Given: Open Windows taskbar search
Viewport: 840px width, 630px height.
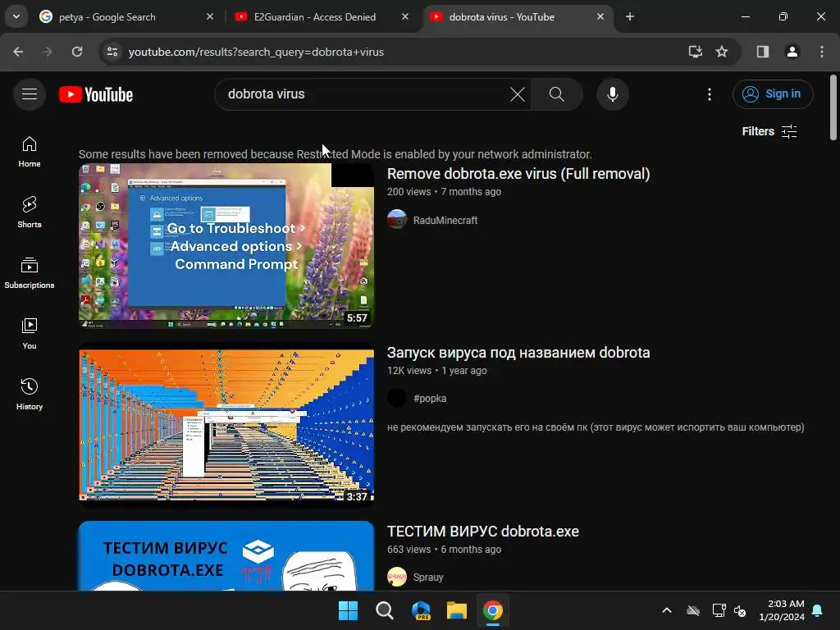Looking at the screenshot, I should click(384, 610).
